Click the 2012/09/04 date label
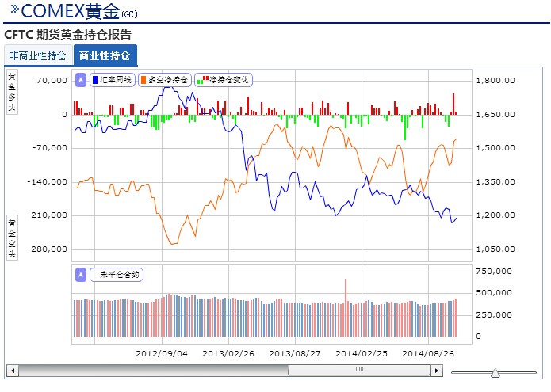 pos(162,353)
